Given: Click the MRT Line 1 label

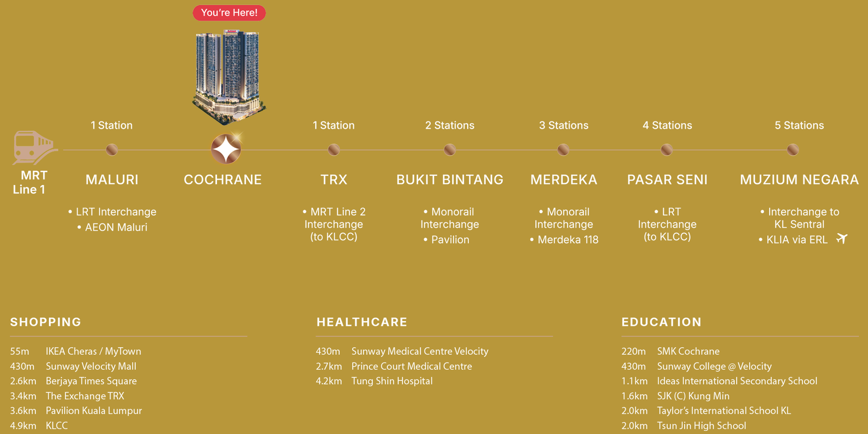Looking at the screenshot, I should point(30,182).
